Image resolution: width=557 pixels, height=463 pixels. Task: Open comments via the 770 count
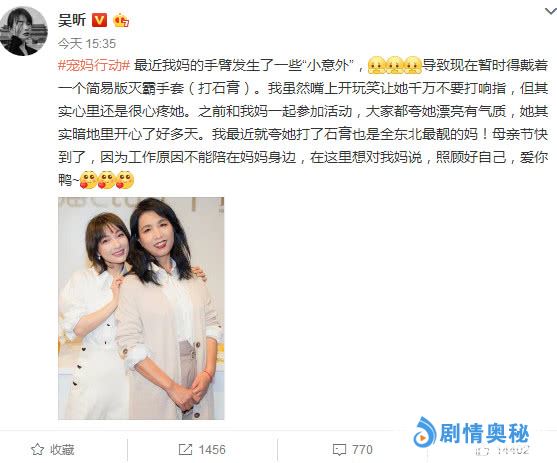coord(362,450)
